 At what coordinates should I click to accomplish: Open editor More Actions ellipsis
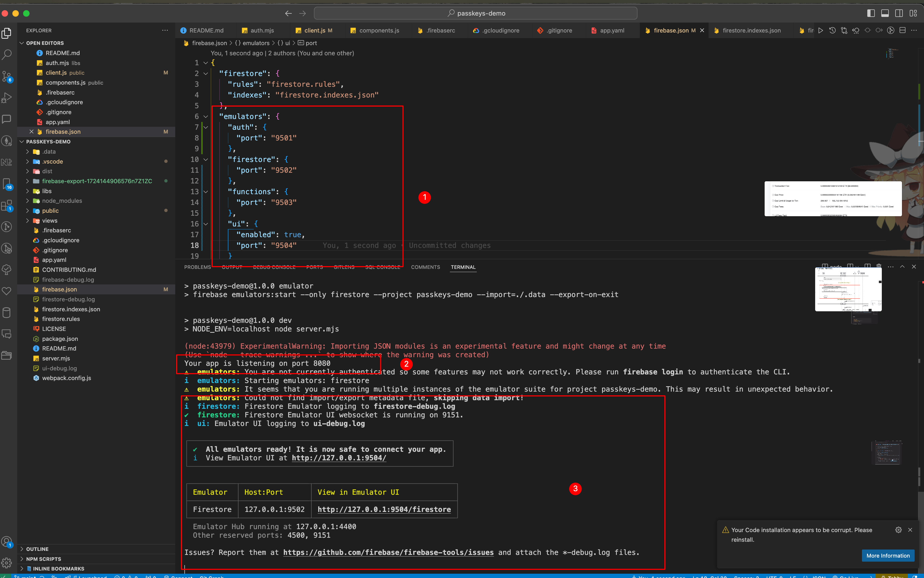point(914,31)
